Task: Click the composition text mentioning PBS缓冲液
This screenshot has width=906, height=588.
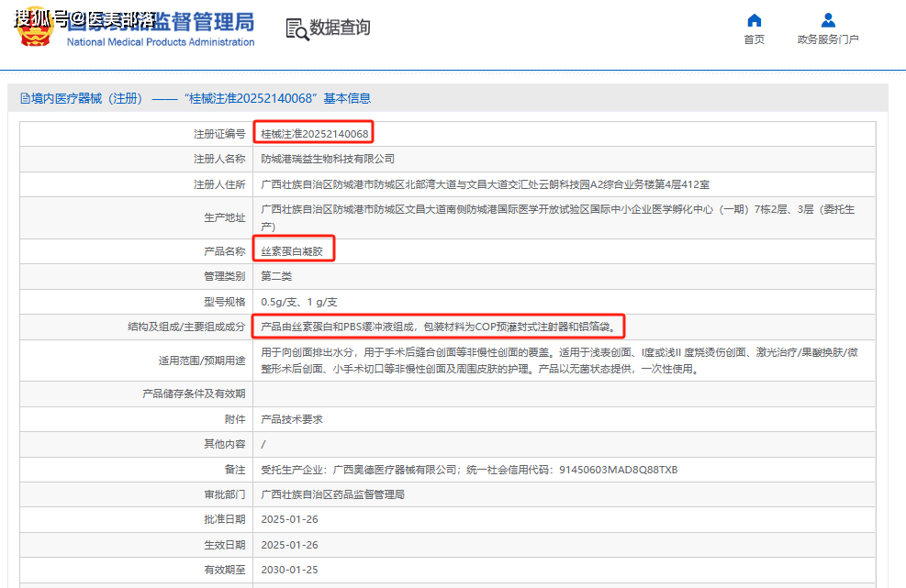Action: pos(442,326)
